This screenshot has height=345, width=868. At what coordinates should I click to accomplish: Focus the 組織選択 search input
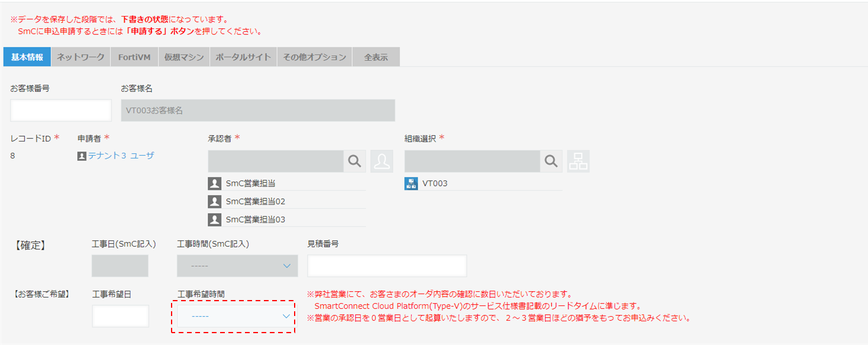472,161
